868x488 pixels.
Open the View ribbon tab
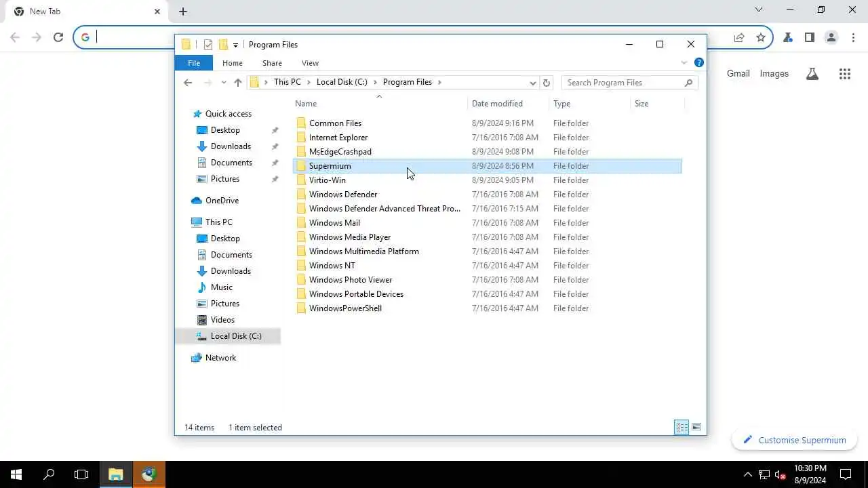coord(310,63)
